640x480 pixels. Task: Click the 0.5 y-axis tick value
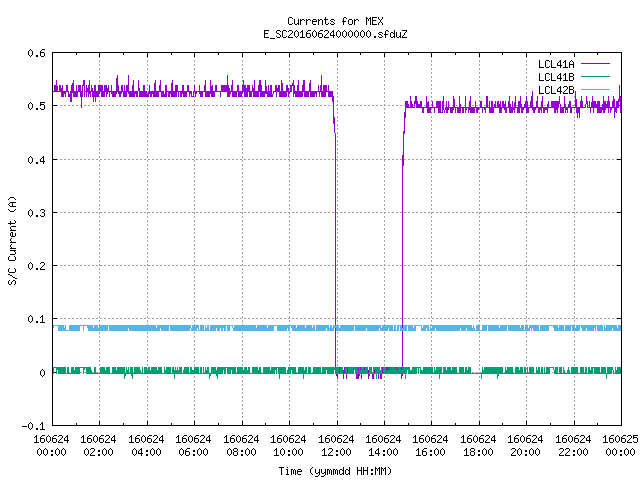36,106
